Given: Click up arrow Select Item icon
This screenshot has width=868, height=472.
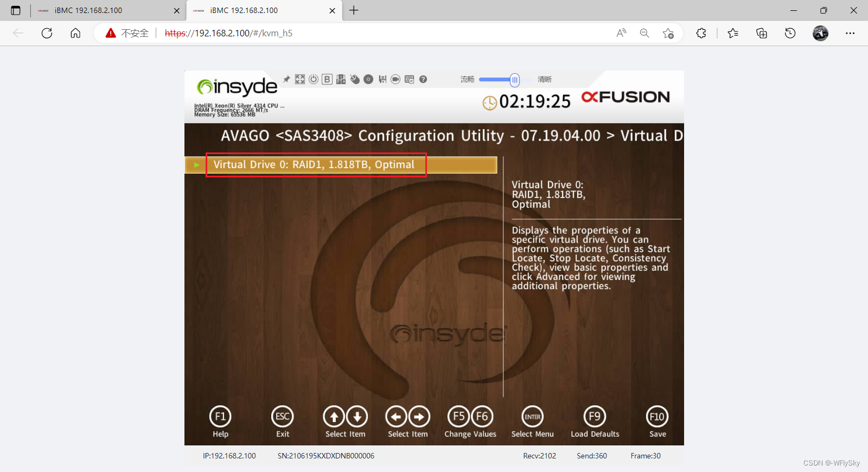Looking at the screenshot, I should tap(334, 417).
